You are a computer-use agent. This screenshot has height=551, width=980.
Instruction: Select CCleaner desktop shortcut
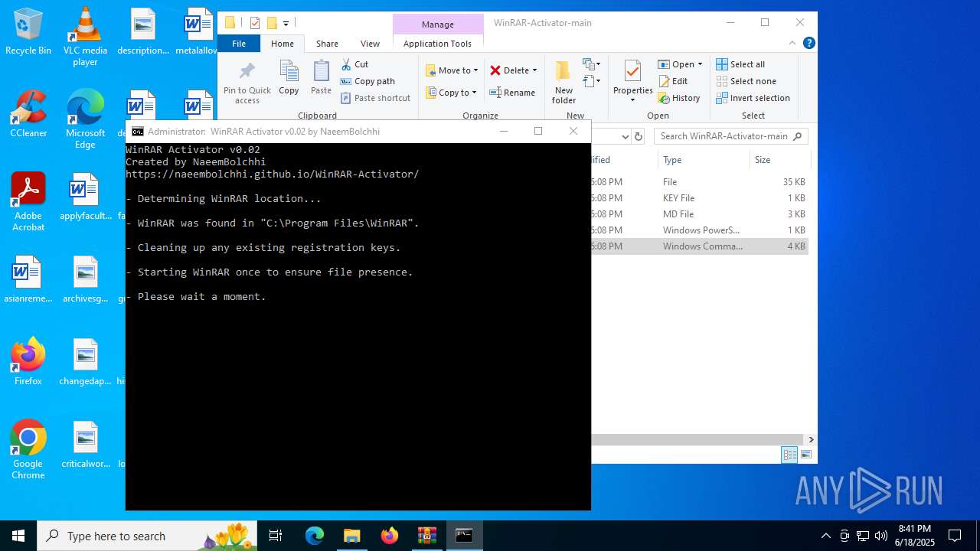(x=28, y=114)
